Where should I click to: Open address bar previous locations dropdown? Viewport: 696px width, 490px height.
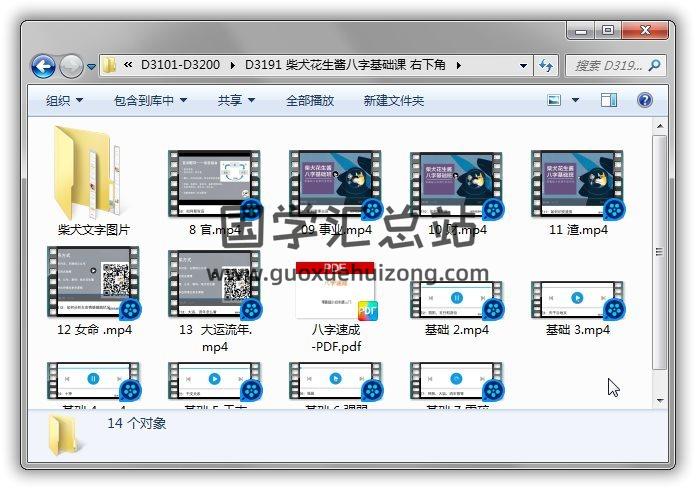coord(524,66)
